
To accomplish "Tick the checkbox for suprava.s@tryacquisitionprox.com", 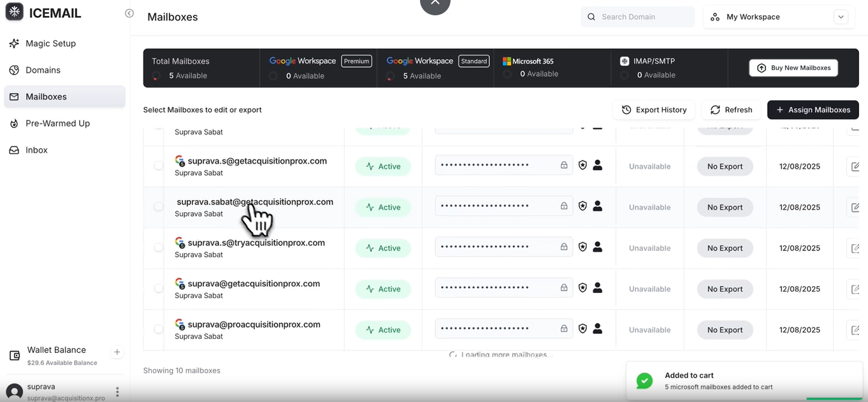I will [x=158, y=247].
